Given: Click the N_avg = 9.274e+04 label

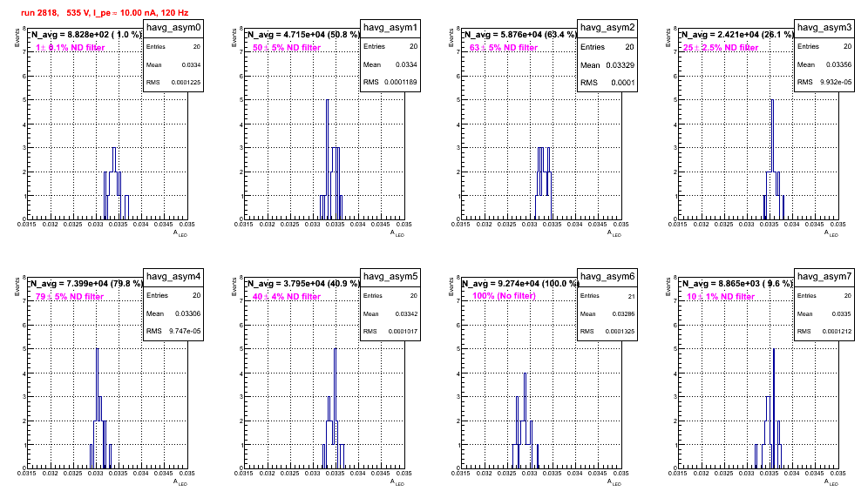Looking at the screenshot, I should [x=520, y=283].
